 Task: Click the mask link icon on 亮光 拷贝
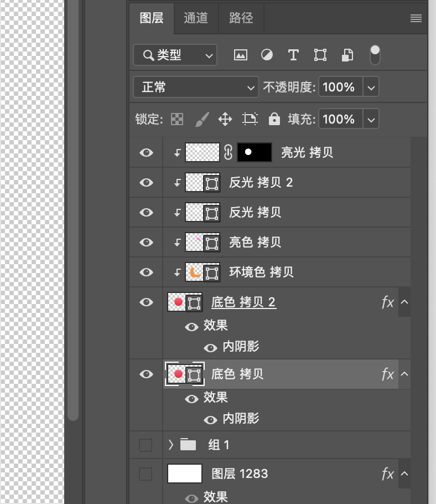point(228,152)
